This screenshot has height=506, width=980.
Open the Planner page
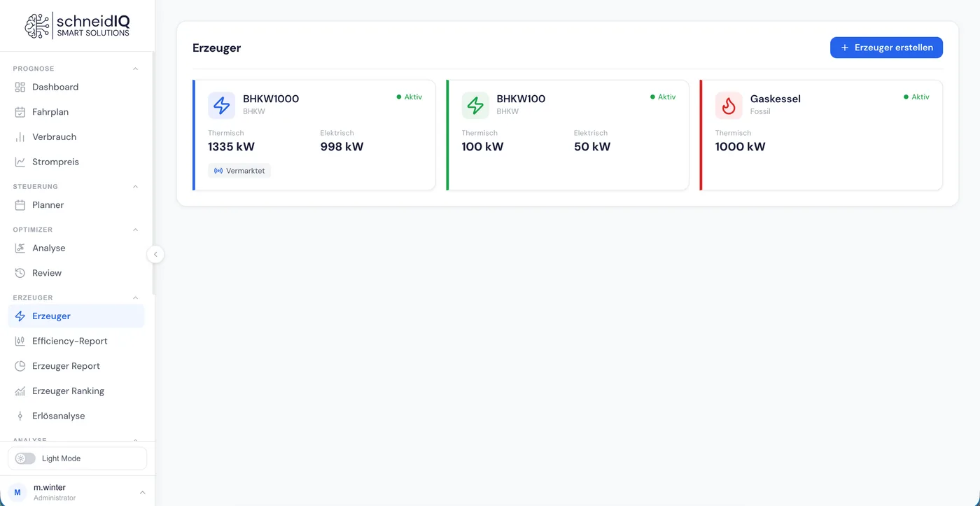pyautogui.click(x=76, y=205)
